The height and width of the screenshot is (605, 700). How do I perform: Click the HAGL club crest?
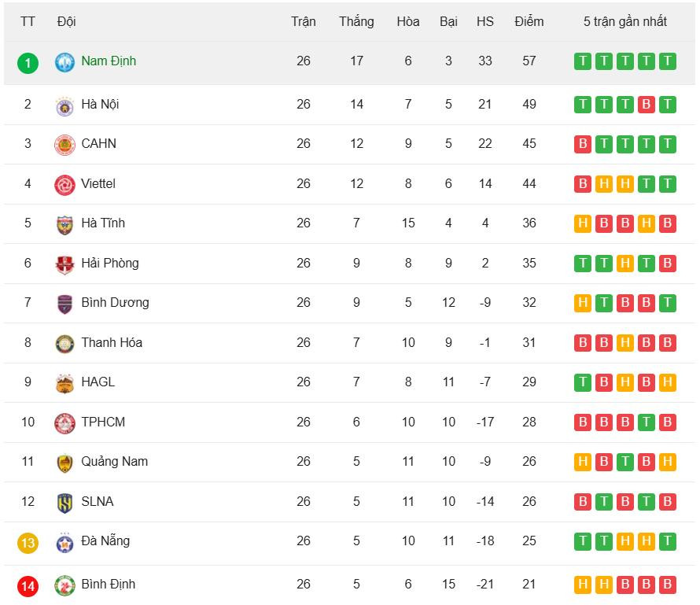tap(64, 383)
